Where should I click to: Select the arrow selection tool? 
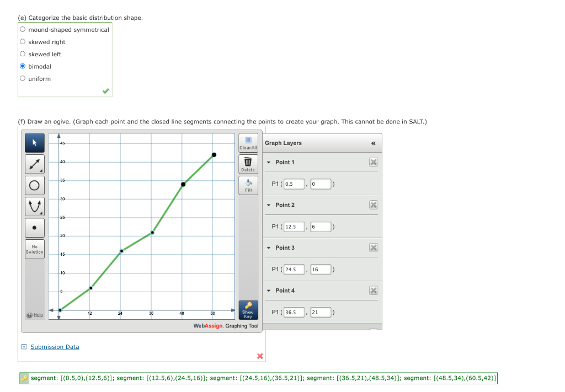[x=34, y=143]
